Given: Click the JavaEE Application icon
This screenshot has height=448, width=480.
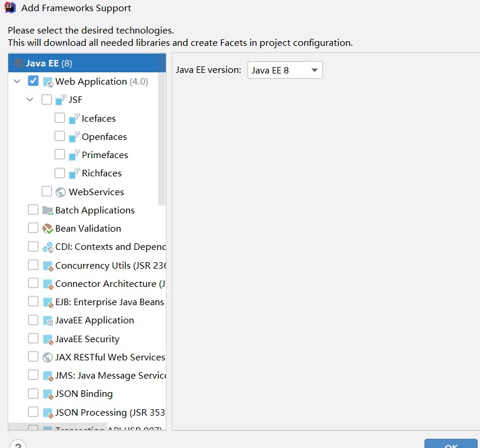Looking at the screenshot, I should tap(48, 320).
